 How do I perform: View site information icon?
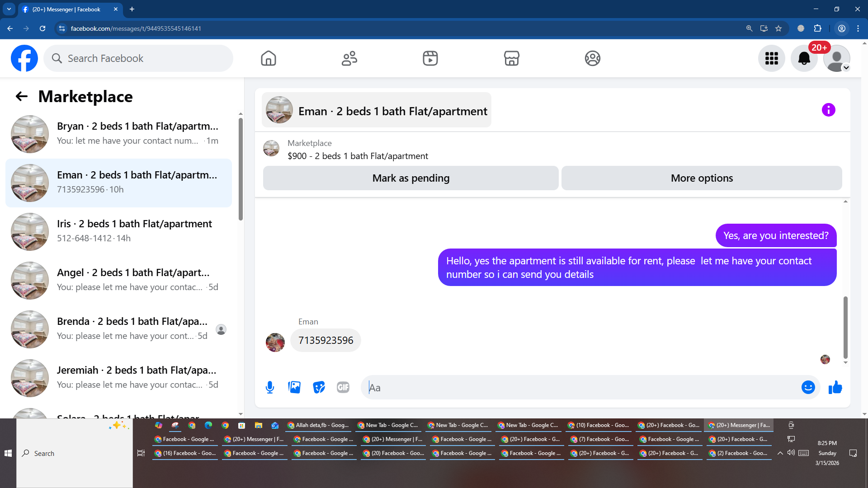click(x=62, y=28)
